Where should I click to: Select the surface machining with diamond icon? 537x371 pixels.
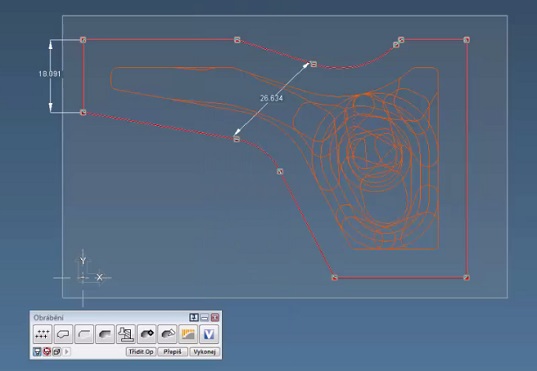coord(147,334)
